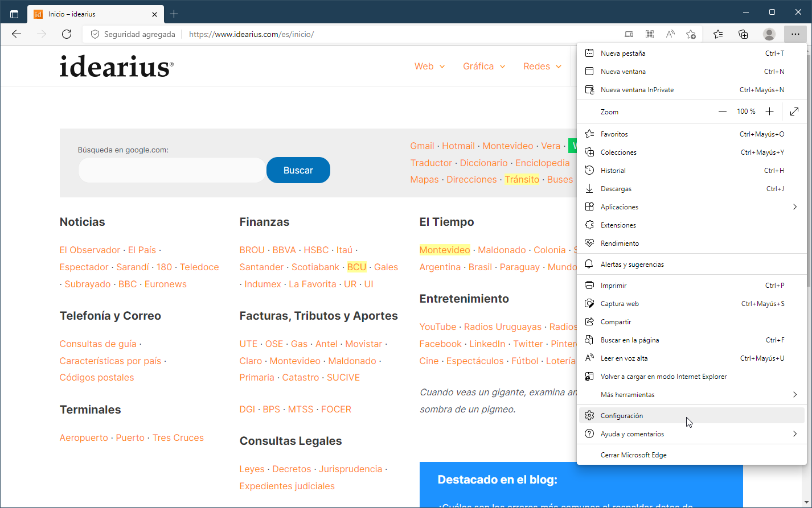
Task: Close the three-dots settings menu button
Action: [795, 34]
